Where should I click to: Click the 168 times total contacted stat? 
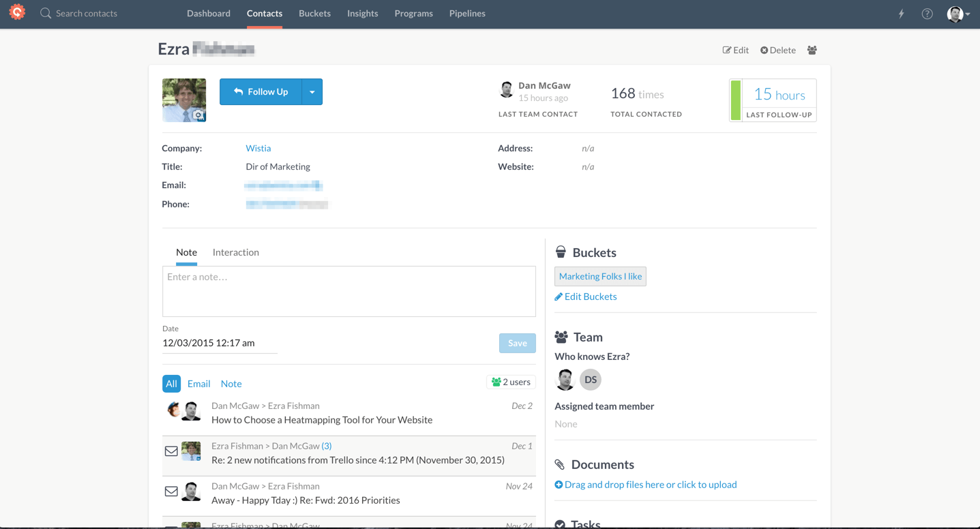pyautogui.click(x=637, y=93)
